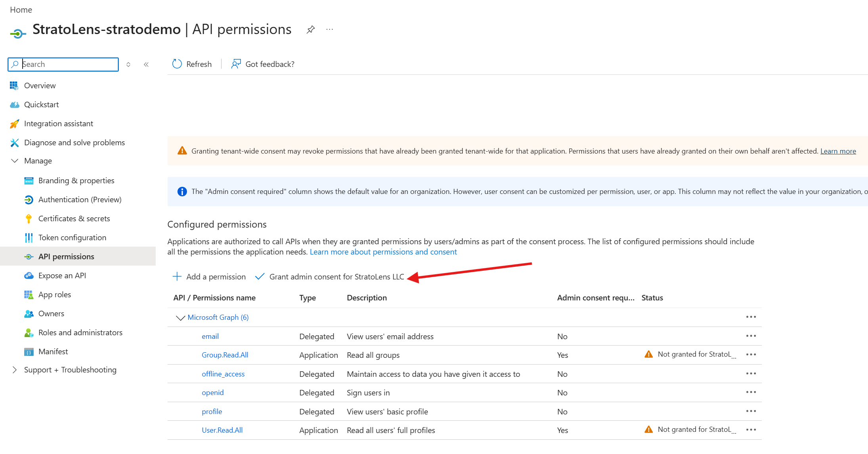This screenshot has width=868, height=454.
Task: Click the Manifest icon
Action: [x=29, y=352]
